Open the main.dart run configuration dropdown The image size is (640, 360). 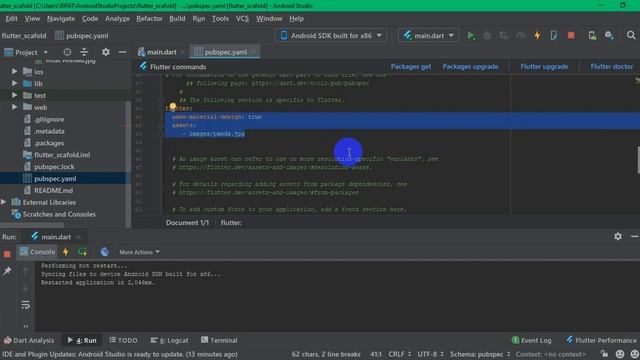click(428, 36)
